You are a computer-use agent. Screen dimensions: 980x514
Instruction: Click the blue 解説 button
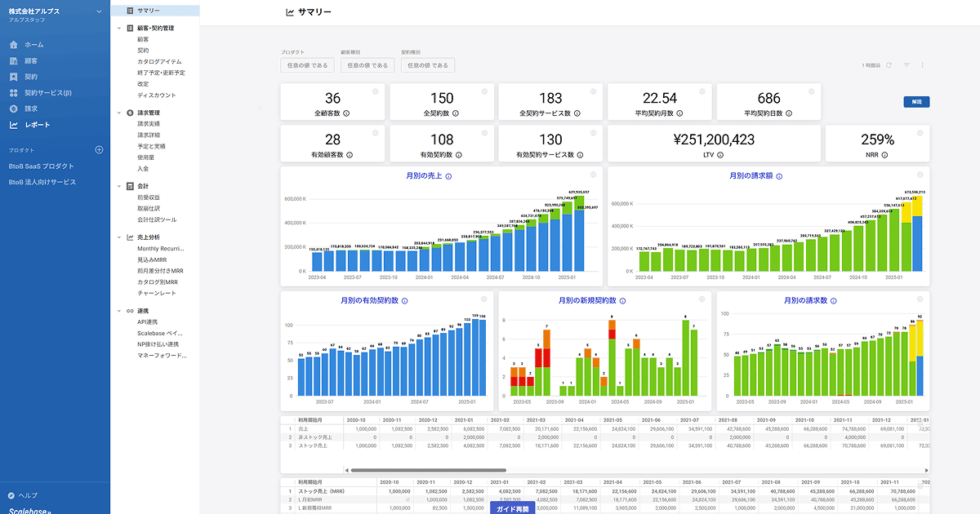pos(916,102)
